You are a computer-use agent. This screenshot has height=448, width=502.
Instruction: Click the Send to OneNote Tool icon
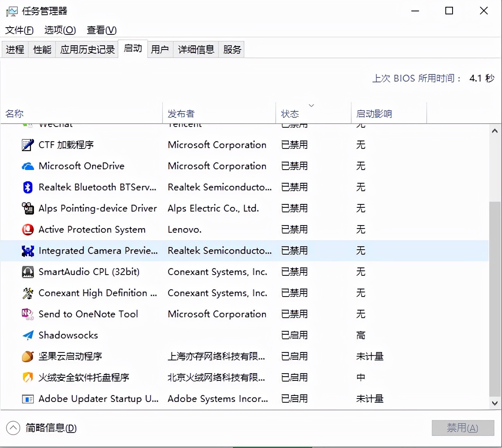28,314
